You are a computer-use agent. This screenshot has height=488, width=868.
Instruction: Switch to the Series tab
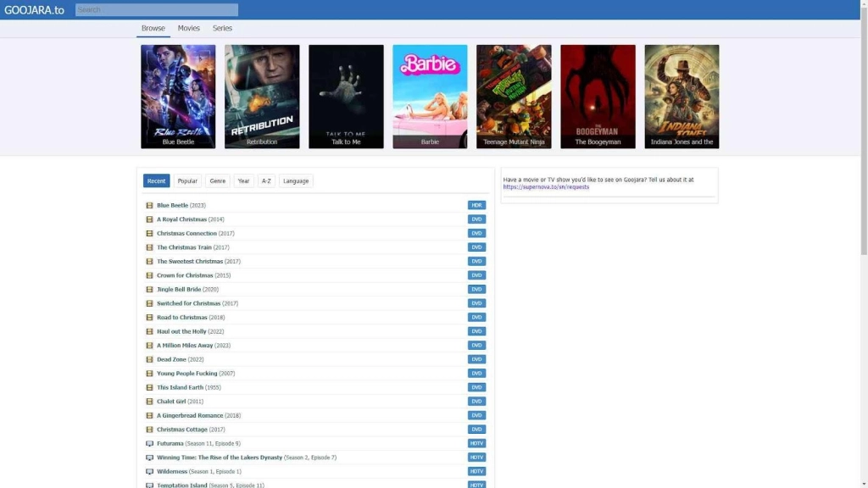click(x=222, y=27)
